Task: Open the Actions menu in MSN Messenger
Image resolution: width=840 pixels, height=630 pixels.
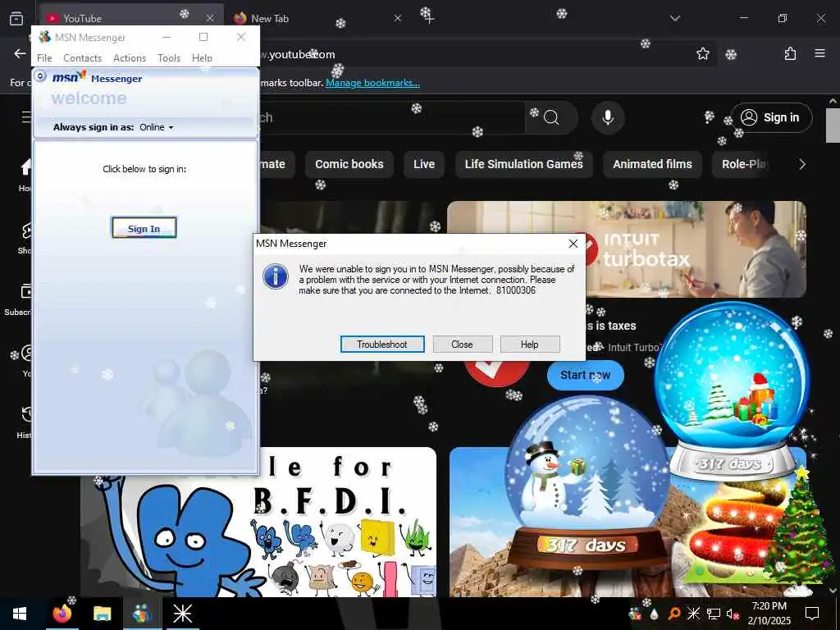Action: tap(129, 58)
